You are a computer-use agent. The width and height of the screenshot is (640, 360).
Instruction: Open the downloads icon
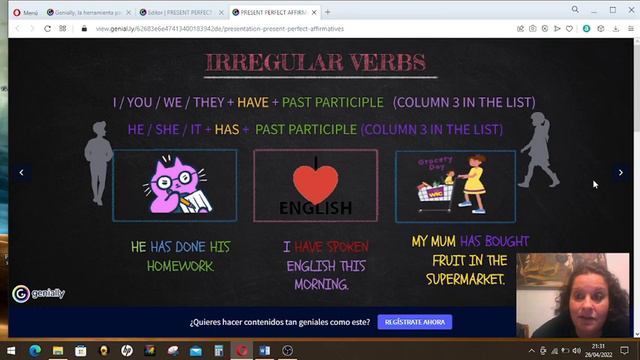point(616,29)
